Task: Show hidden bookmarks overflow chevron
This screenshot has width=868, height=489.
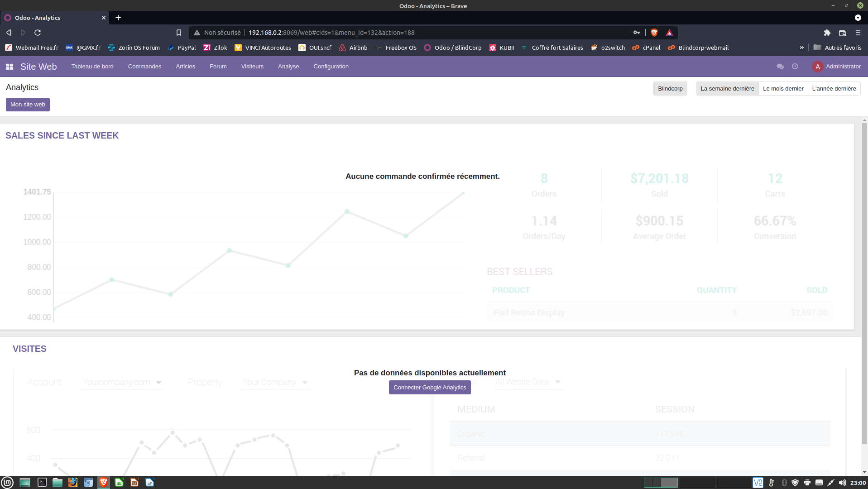Action: (801, 48)
